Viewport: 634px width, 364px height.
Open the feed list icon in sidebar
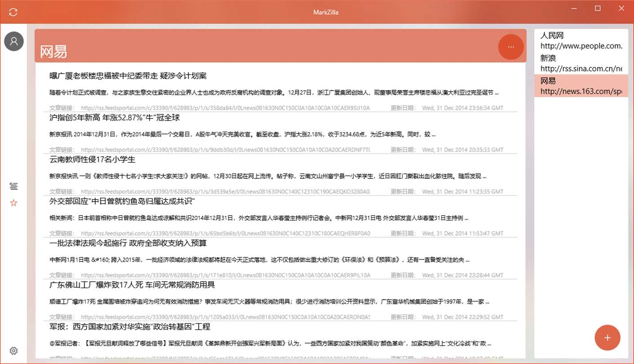(x=14, y=186)
